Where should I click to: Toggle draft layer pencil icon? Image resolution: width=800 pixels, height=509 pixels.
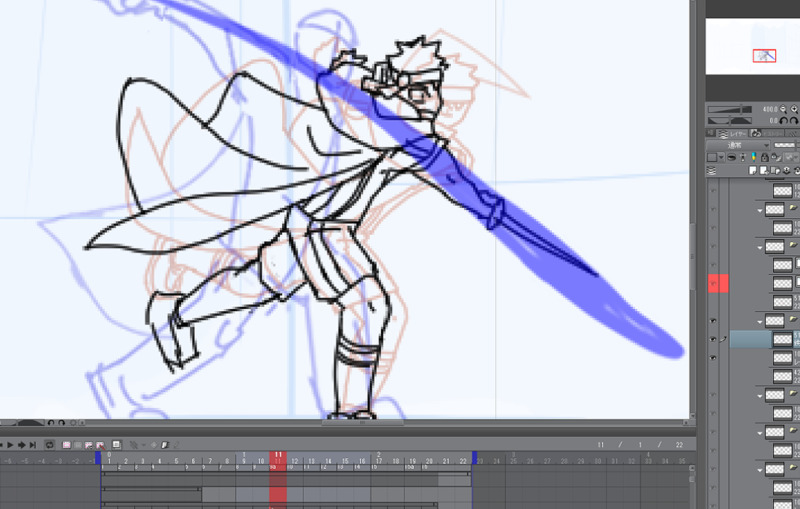754,158
